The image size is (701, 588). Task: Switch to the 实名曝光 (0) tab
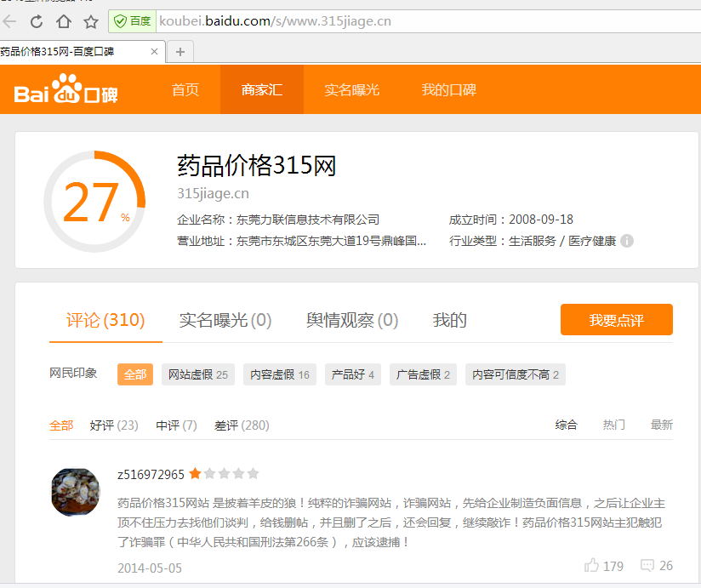coord(225,320)
